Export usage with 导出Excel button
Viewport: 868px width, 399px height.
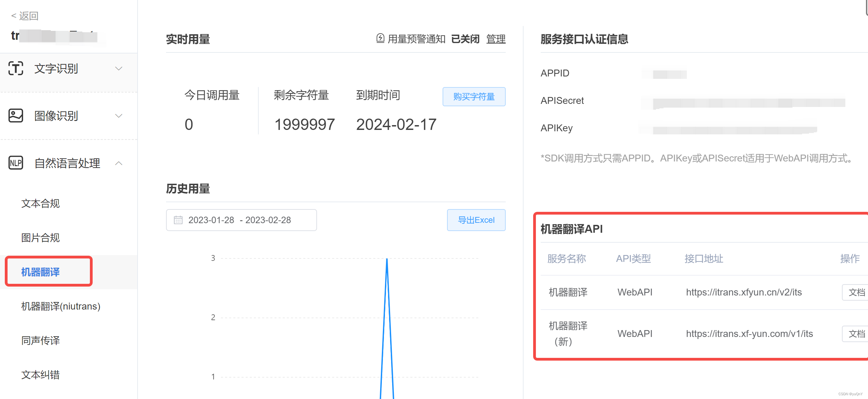pyautogui.click(x=476, y=220)
